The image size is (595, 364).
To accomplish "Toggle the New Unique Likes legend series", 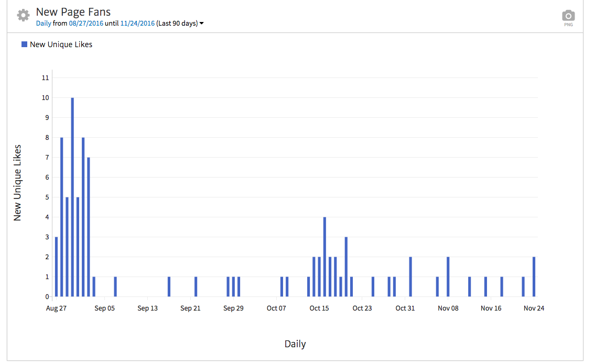I will click(61, 45).
